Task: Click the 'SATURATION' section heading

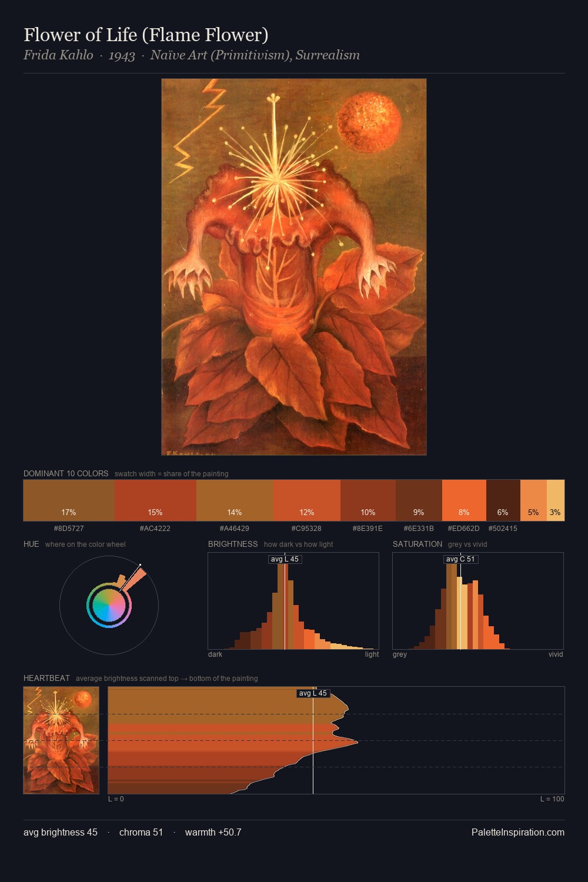Action: 417,544
